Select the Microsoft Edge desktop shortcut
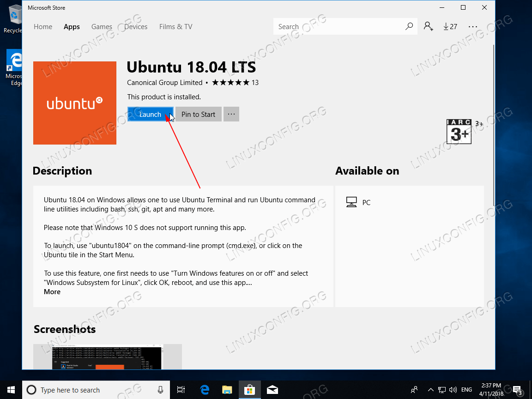The width and height of the screenshot is (532, 399). coord(13,68)
